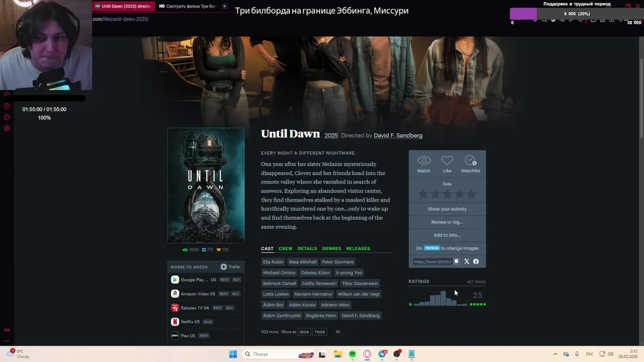Switch to the CREW tab

[285, 248]
